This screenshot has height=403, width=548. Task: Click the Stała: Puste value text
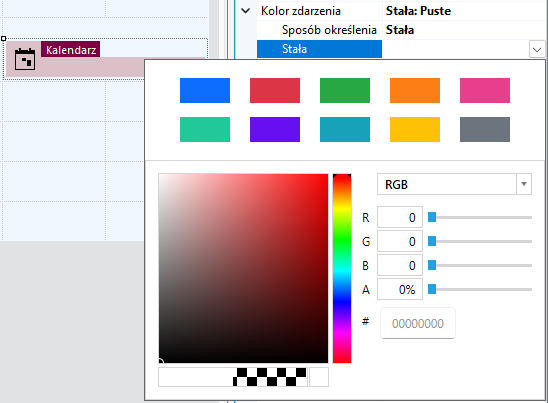tap(418, 11)
